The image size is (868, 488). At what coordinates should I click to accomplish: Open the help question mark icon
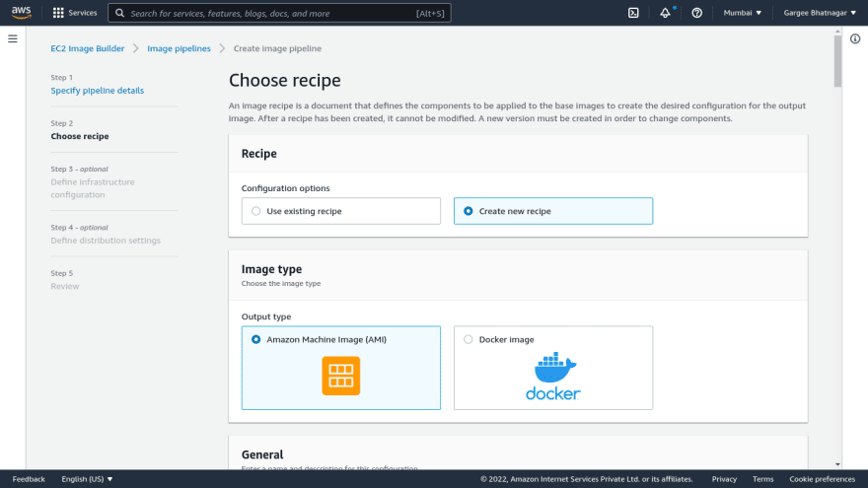click(x=697, y=13)
